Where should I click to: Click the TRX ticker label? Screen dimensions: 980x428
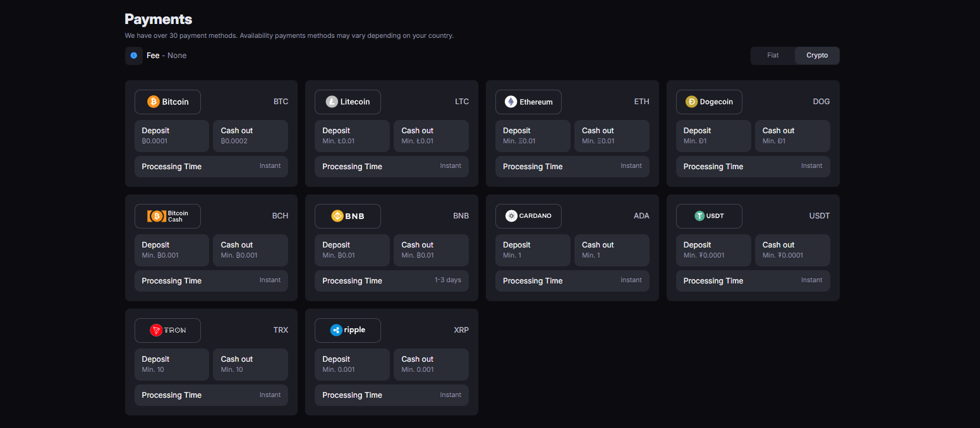click(x=281, y=330)
